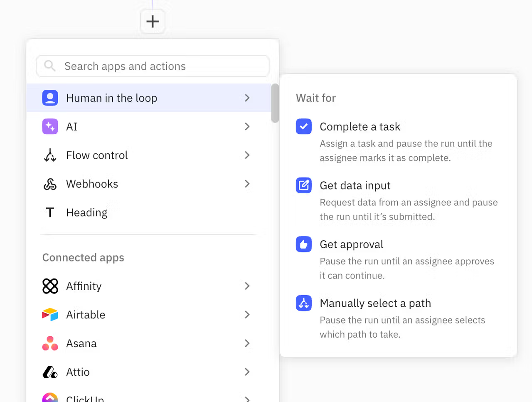Expand the AI submenu chevron
This screenshot has width=532, height=402.
click(x=247, y=126)
